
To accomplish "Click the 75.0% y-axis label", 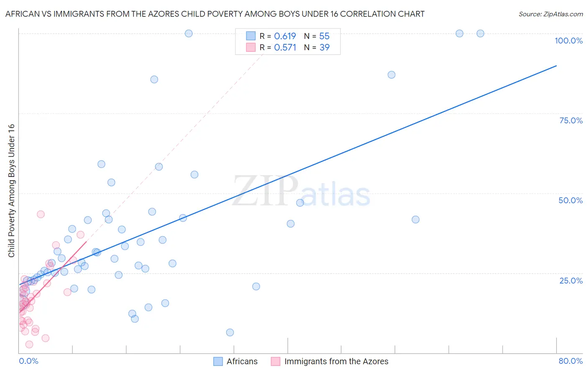I will [571, 120].
